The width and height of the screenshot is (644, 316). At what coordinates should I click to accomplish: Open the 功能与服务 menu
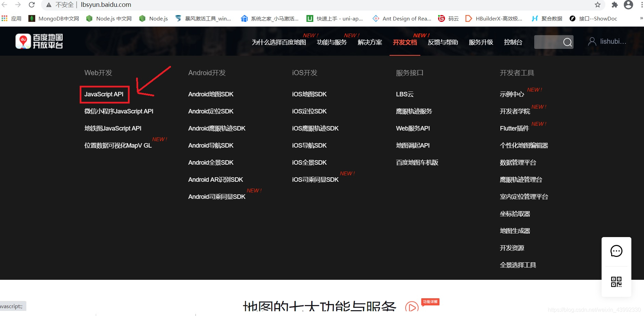tap(332, 42)
